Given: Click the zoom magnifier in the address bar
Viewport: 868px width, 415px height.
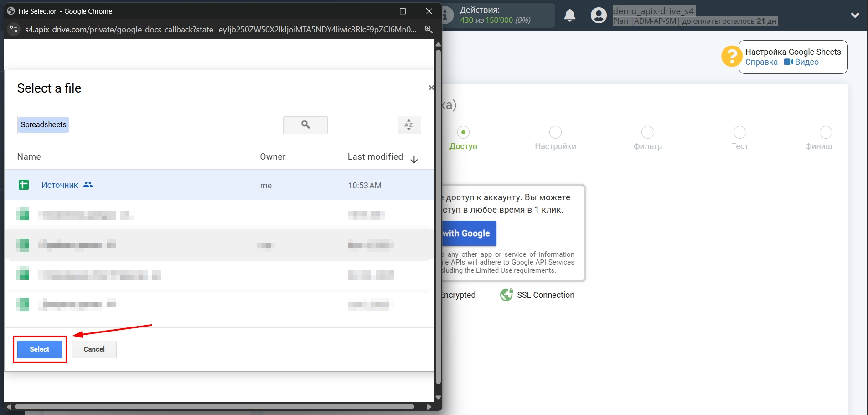Looking at the screenshot, I should coord(429,29).
